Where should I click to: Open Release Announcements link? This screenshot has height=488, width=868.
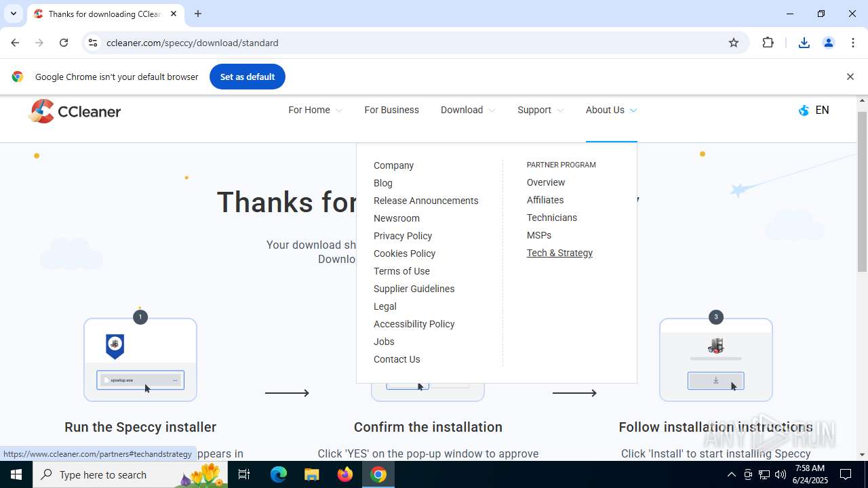[426, 201]
